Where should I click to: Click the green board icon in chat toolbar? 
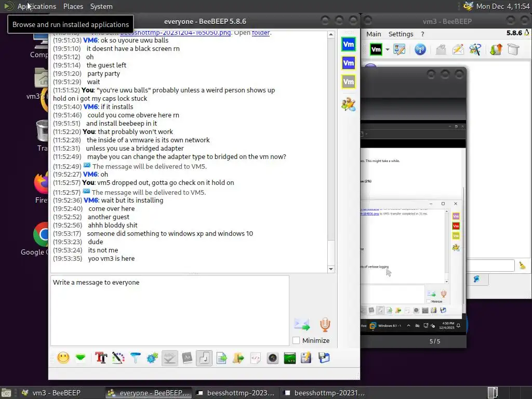click(290, 357)
